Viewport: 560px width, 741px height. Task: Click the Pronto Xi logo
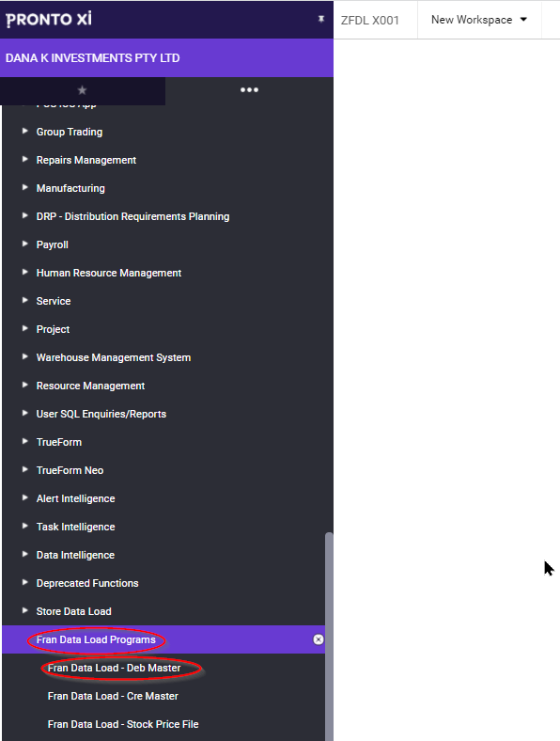click(x=49, y=20)
